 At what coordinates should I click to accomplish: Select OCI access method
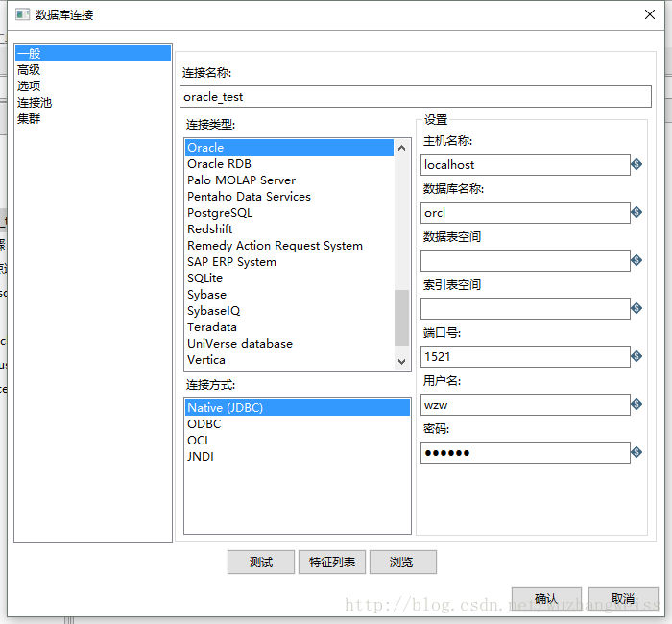298,440
